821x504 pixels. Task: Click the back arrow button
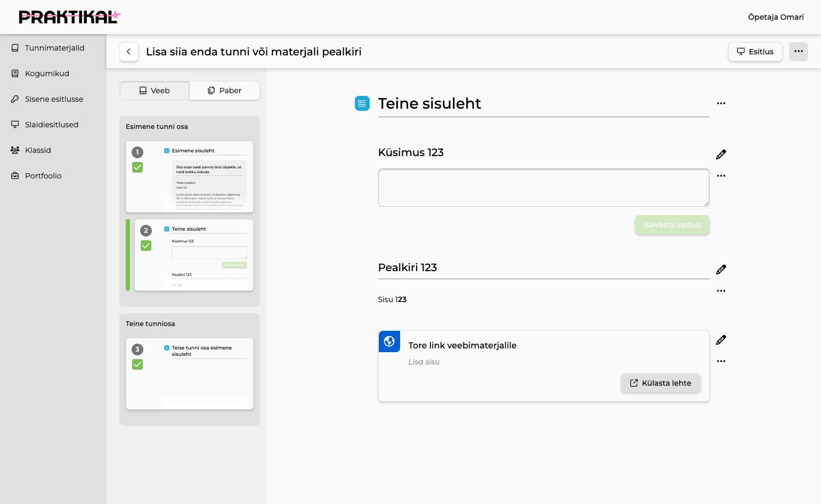[x=129, y=52]
